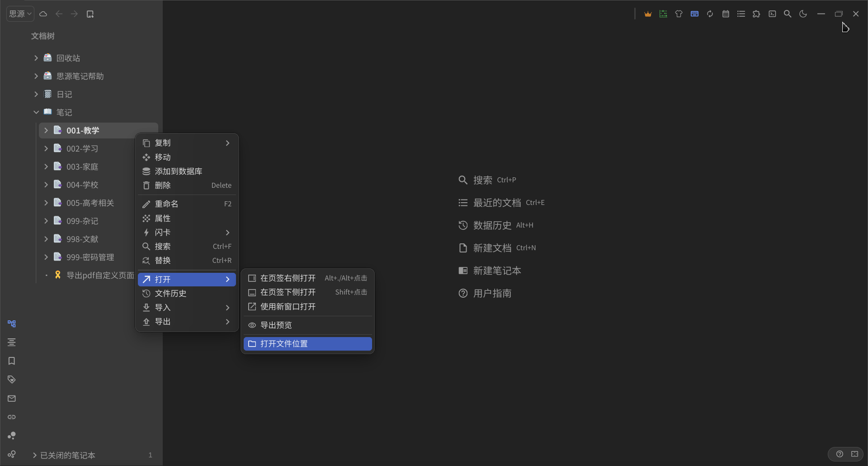868x466 pixels.
Task: Toggle the file tree panel icon
Action: [x=12, y=324]
